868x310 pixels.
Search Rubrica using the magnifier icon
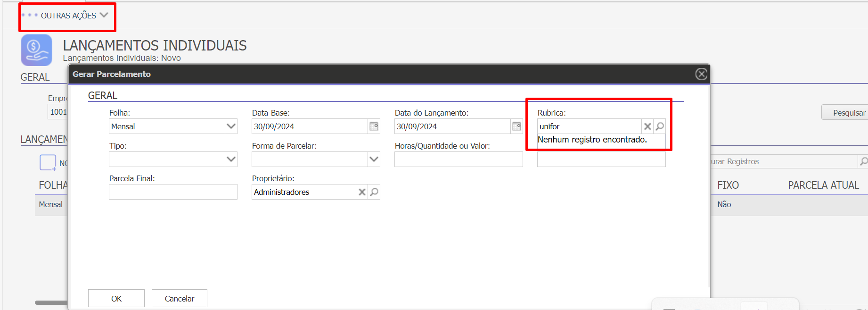click(660, 126)
